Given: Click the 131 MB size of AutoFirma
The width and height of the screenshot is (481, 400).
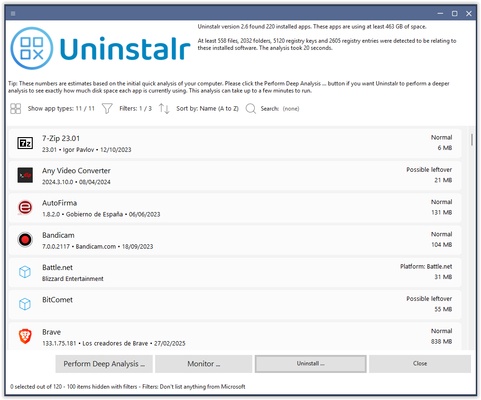Looking at the screenshot, I should pyautogui.click(x=441, y=212).
